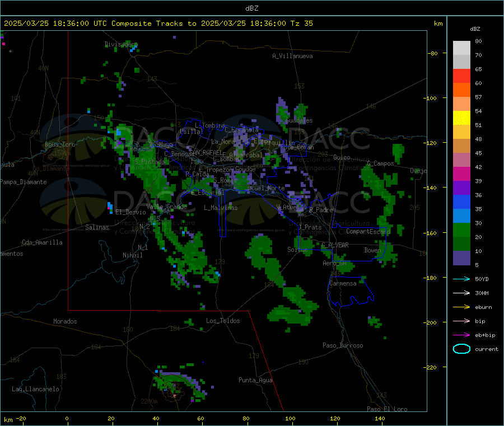Click the CompantEscard map label

368,231
